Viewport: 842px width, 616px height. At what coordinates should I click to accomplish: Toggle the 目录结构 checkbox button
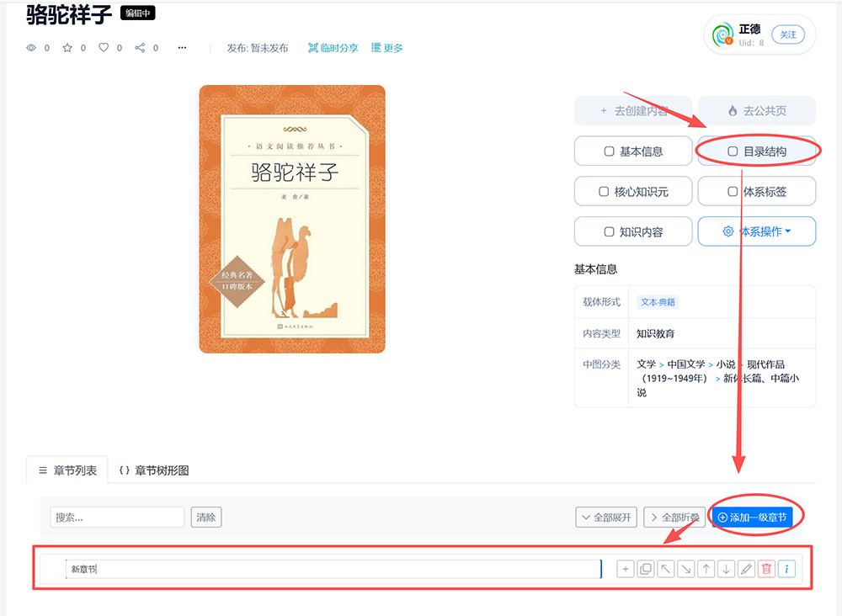[x=757, y=151]
